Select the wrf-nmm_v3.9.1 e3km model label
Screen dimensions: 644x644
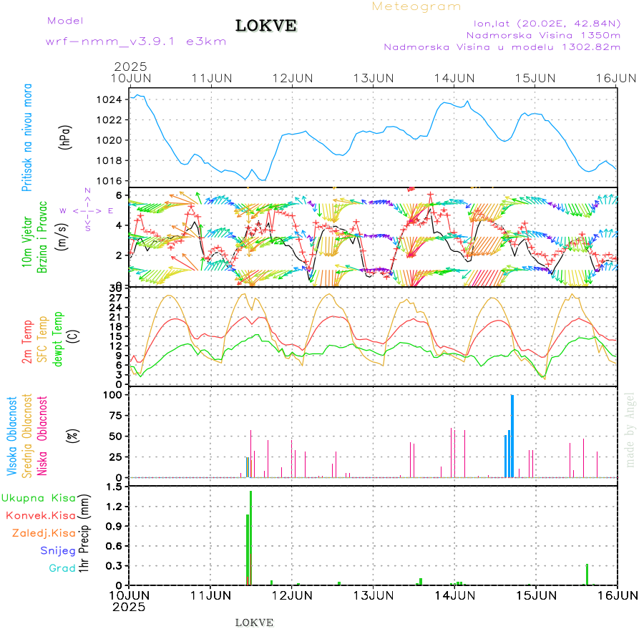point(136,42)
